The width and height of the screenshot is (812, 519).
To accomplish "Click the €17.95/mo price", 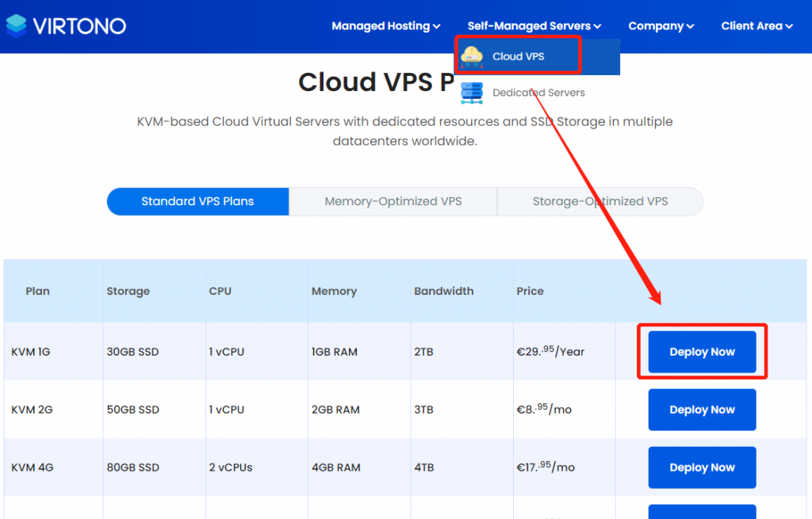I will [546, 467].
